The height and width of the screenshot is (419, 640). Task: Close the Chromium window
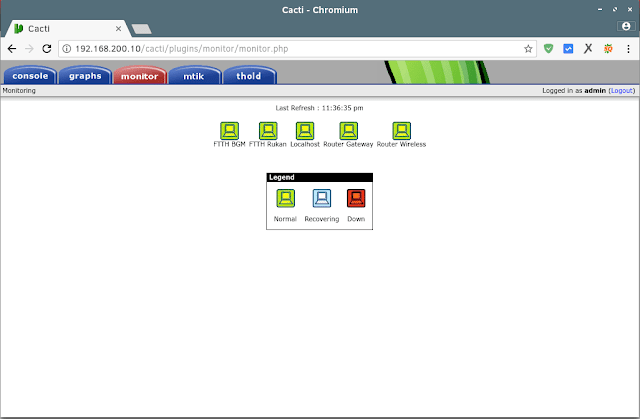click(630, 9)
